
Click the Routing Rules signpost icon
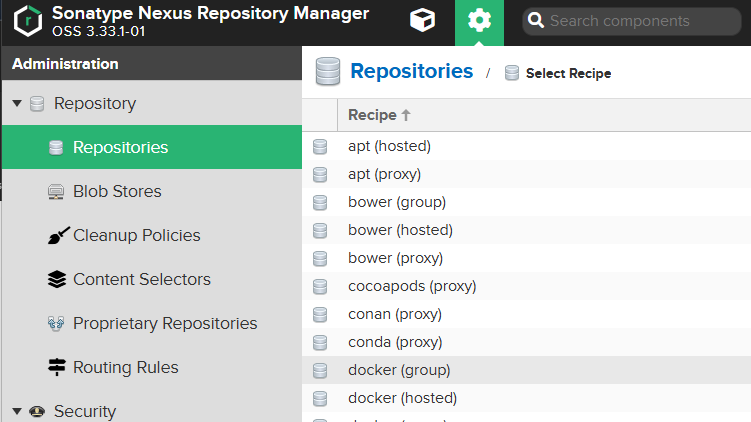57,367
